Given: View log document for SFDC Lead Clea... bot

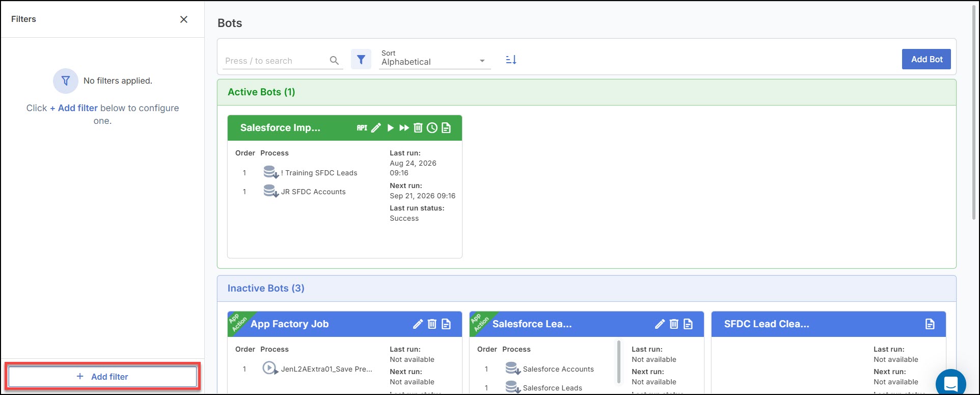Looking at the screenshot, I should [x=930, y=324].
